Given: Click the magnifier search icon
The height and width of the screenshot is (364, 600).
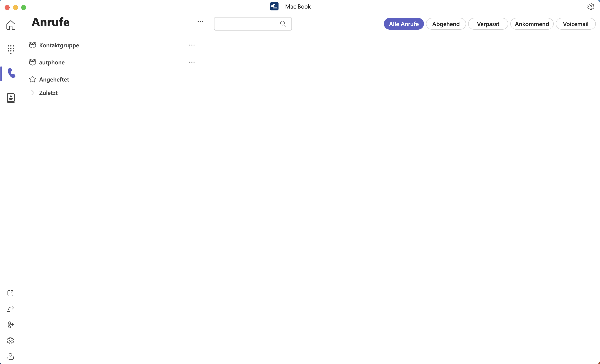Looking at the screenshot, I should (x=283, y=24).
